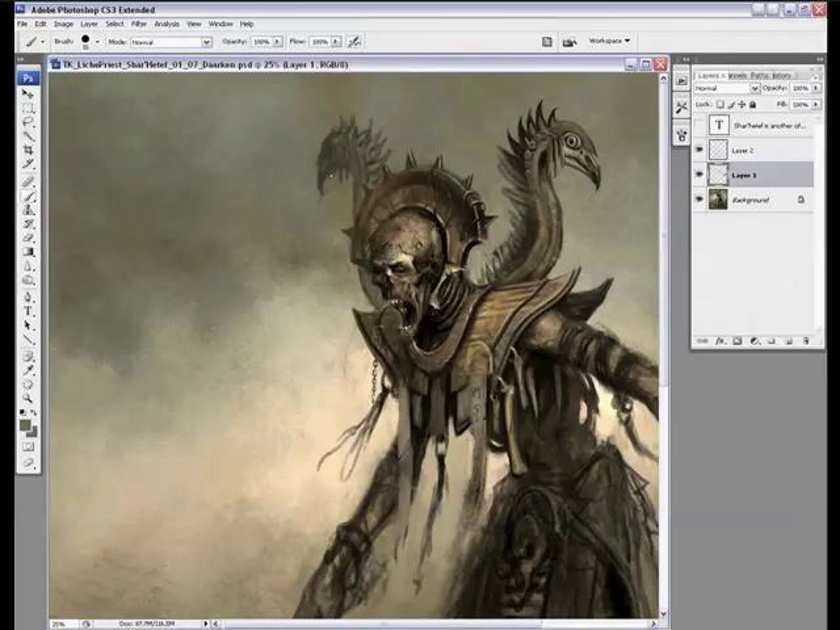Reset to default foreground and background colors
The width and height of the screenshot is (840, 630).
[23, 412]
